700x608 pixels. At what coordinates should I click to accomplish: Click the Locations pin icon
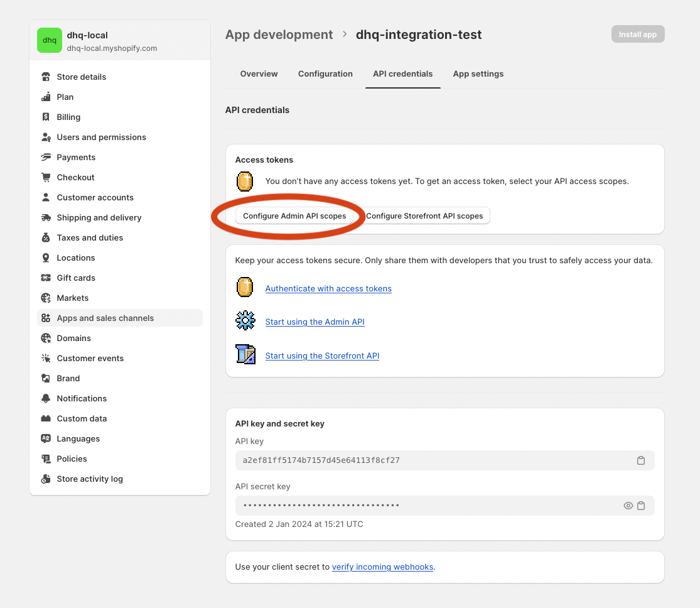(46, 258)
